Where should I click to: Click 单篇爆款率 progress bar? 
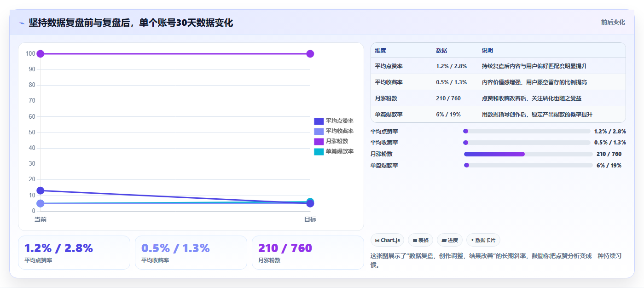coord(528,165)
